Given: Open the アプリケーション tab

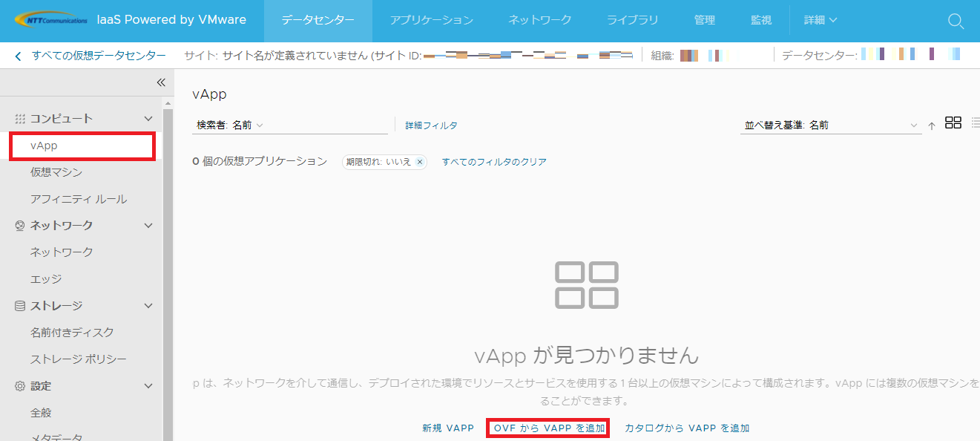Looking at the screenshot, I should (431, 20).
